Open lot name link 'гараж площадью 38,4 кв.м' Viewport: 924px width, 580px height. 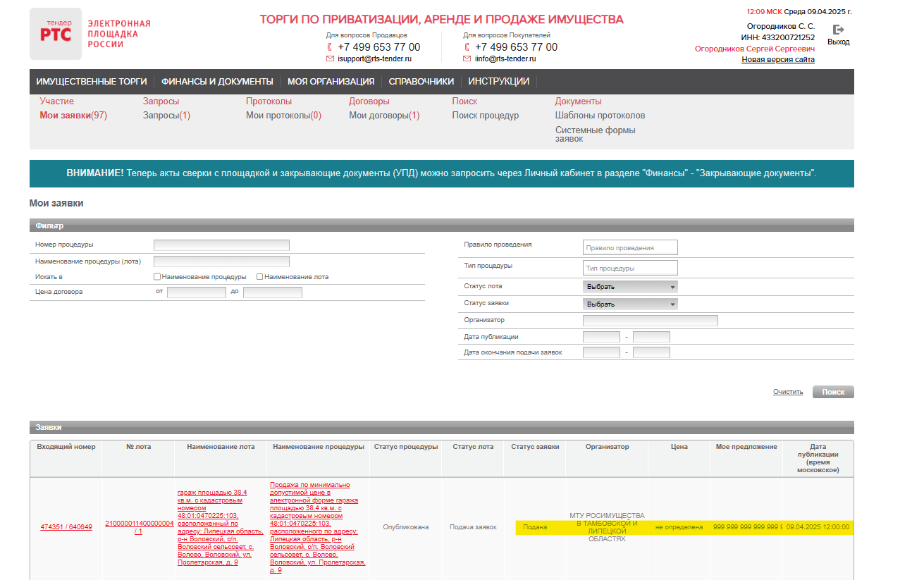coord(220,527)
